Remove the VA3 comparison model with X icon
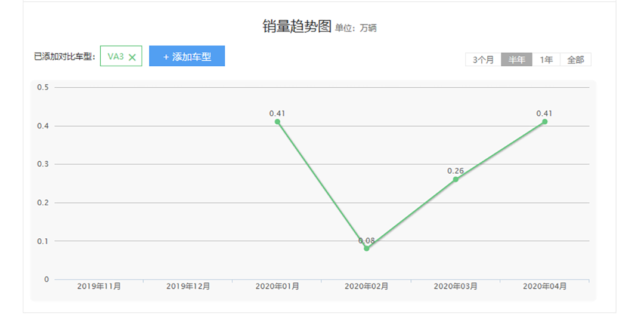The image size is (644, 329). 132,57
